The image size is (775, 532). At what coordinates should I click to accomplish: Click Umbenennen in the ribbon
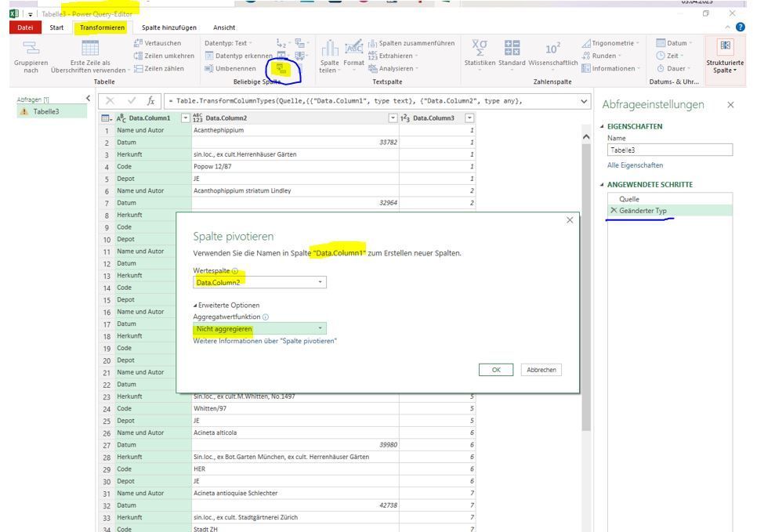click(230, 69)
